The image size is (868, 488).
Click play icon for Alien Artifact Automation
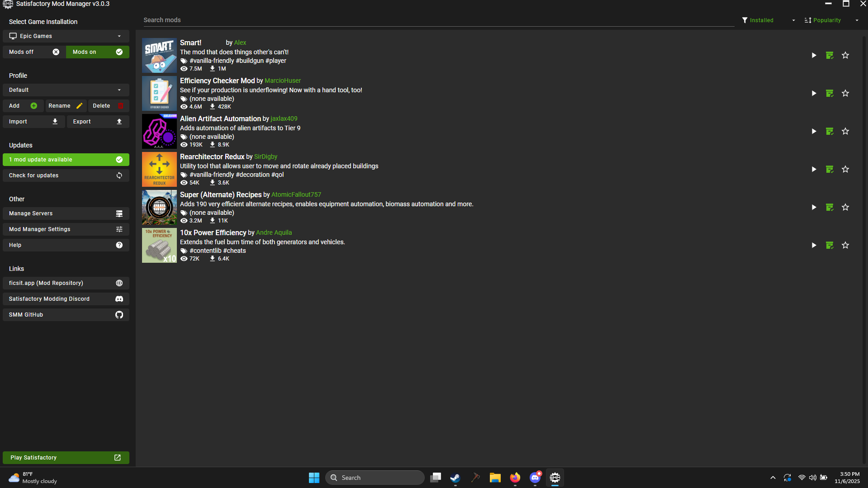coord(814,131)
